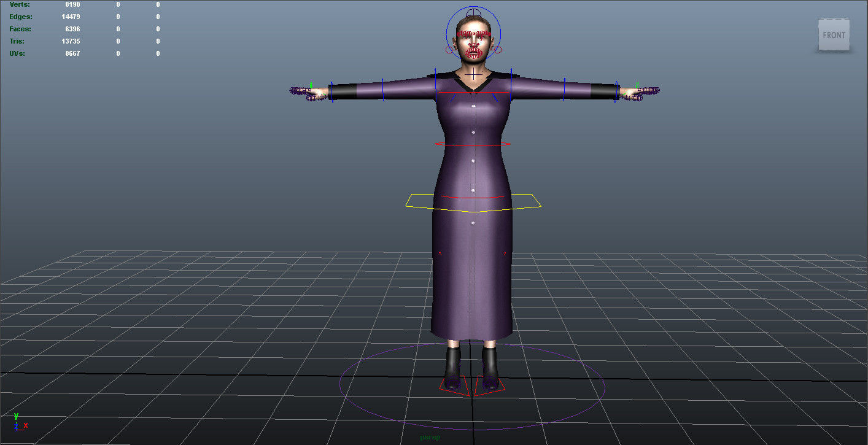Image resolution: width=868 pixels, height=445 pixels.
Task: Select the red waist control curve on the dress
Action: (473, 145)
